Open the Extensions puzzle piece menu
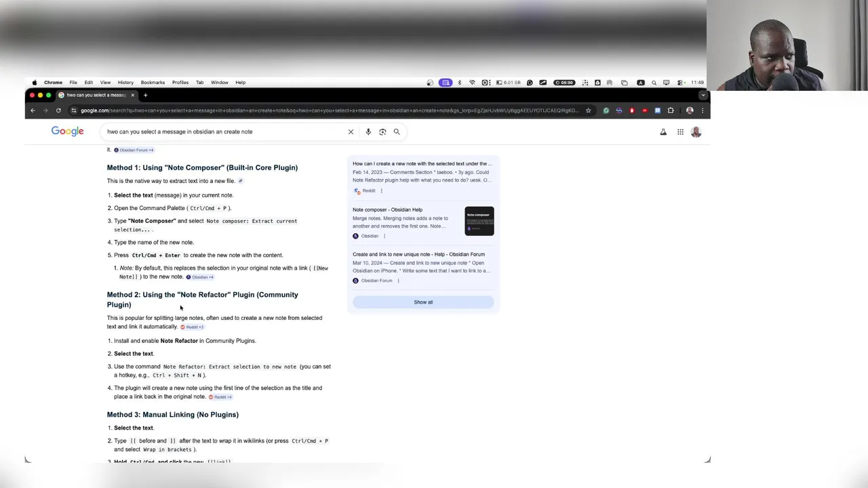Image resolution: width=868 pixels, height=488 pixels. [671, 110]
